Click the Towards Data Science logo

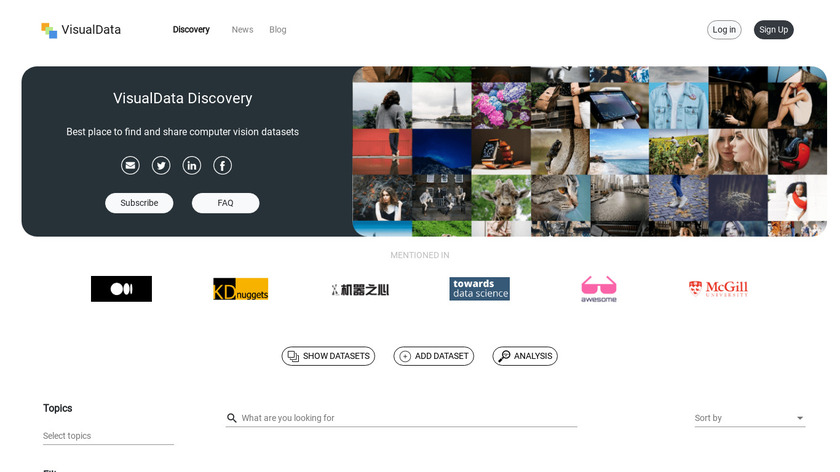pyautogui.click(x=479, y=289)
